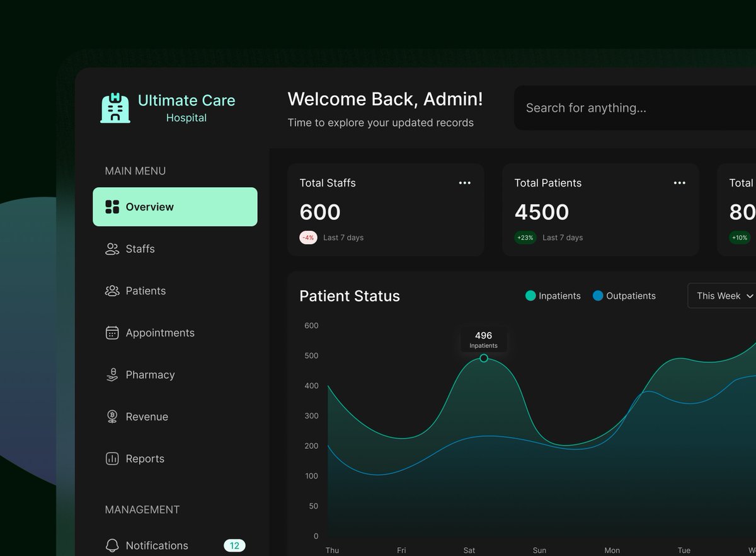Click the Sat label on chart axis
This screenshot has width=756, height=556.
coord(469,550)
